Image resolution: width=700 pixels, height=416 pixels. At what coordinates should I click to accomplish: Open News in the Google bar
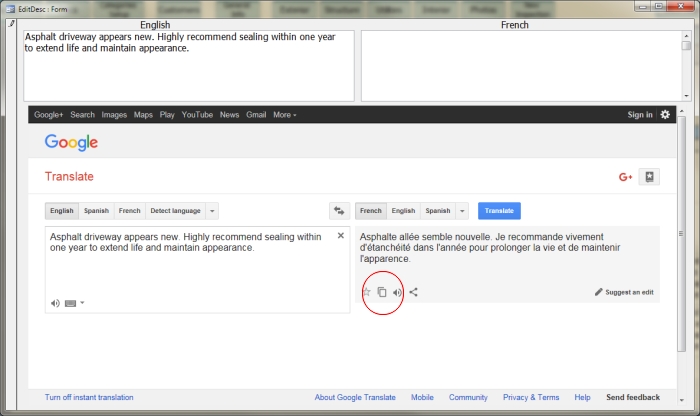(229, 115)
